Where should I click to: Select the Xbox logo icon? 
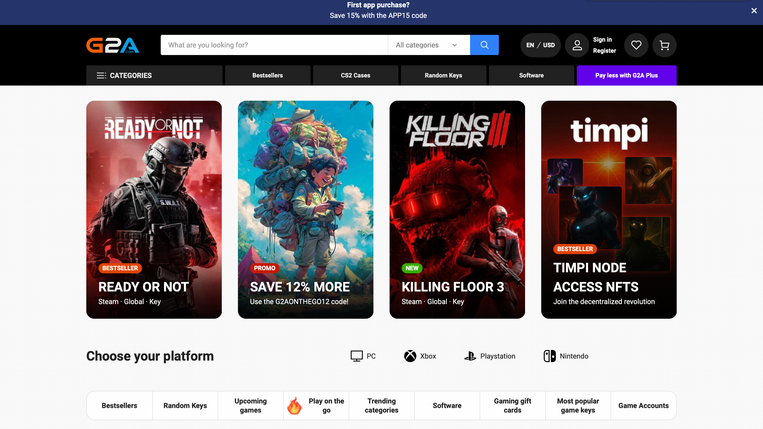pyautogui.click(x=410, y=356)
